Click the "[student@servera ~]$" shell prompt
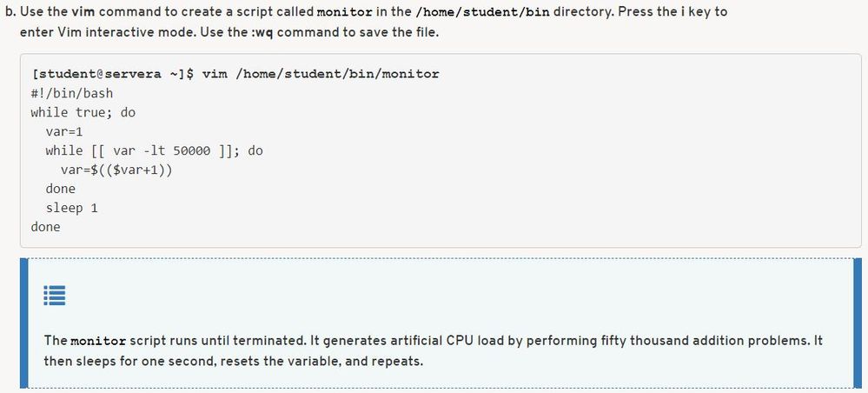 111,74
